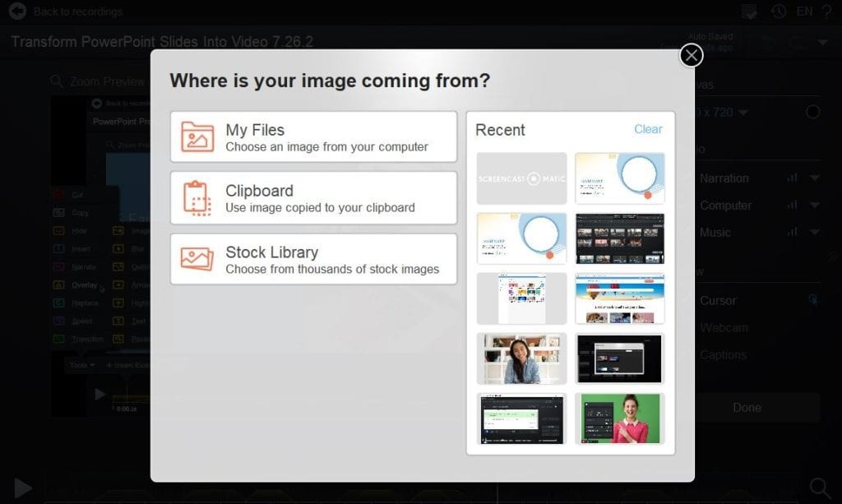Clear the Recent images list

point(649,129)
